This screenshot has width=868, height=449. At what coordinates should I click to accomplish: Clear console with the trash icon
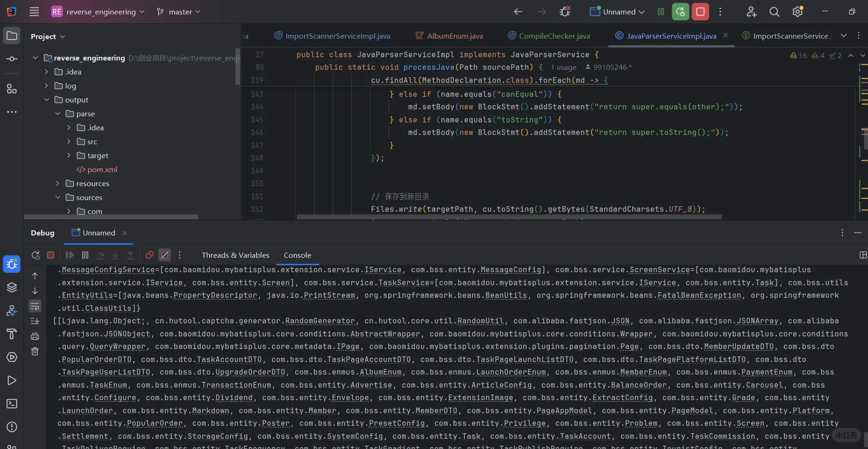point(35,351)
